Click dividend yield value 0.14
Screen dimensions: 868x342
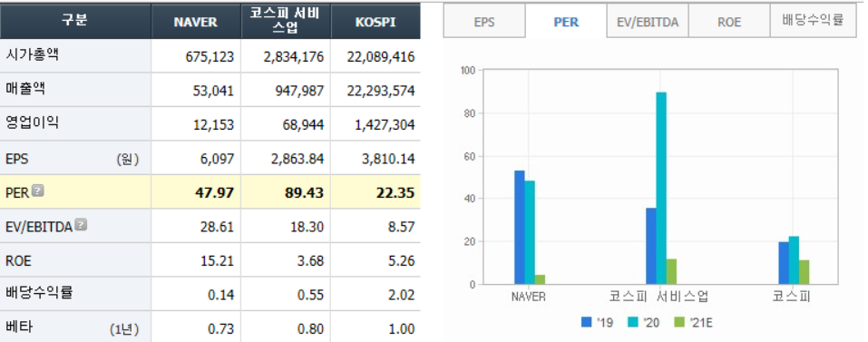coord(221,295)
